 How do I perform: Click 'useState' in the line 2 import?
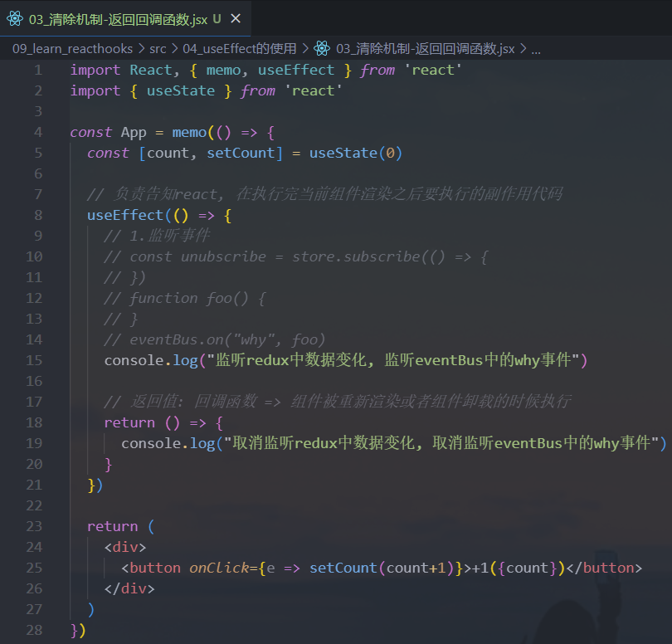(x=181, y=91)
